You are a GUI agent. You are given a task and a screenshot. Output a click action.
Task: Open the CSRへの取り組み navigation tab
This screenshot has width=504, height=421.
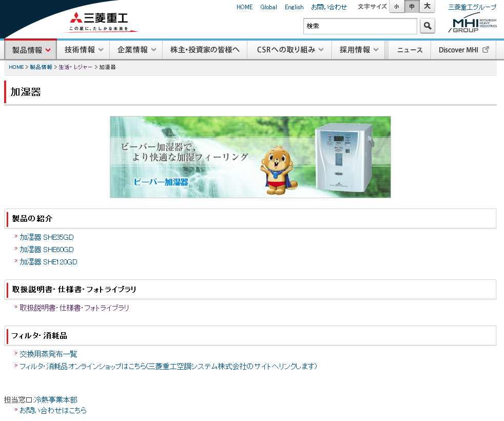tap(289, 49)
